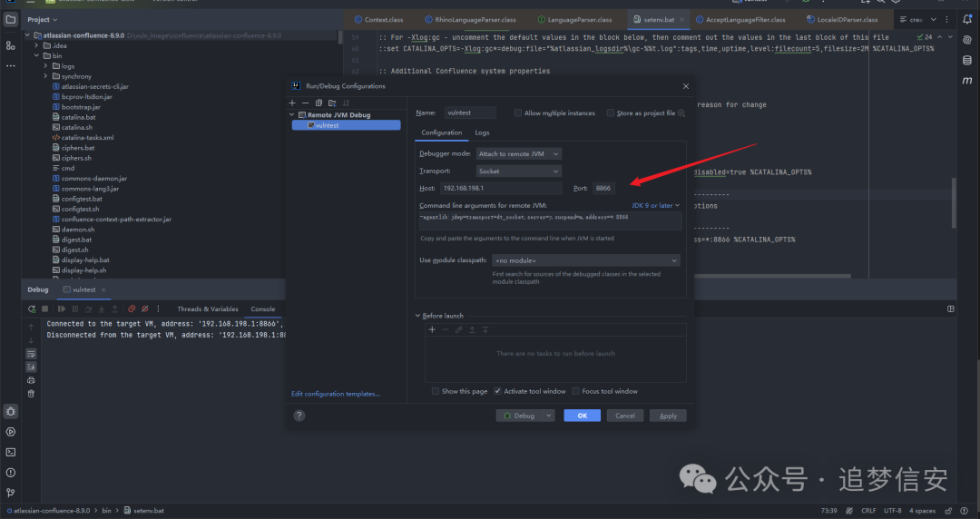Click the Port field showing 8866

603,188
